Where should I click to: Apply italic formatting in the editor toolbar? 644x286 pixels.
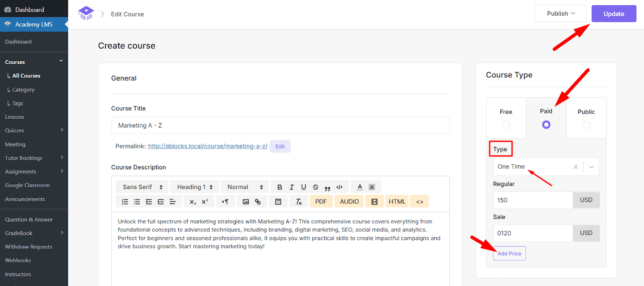292,187
